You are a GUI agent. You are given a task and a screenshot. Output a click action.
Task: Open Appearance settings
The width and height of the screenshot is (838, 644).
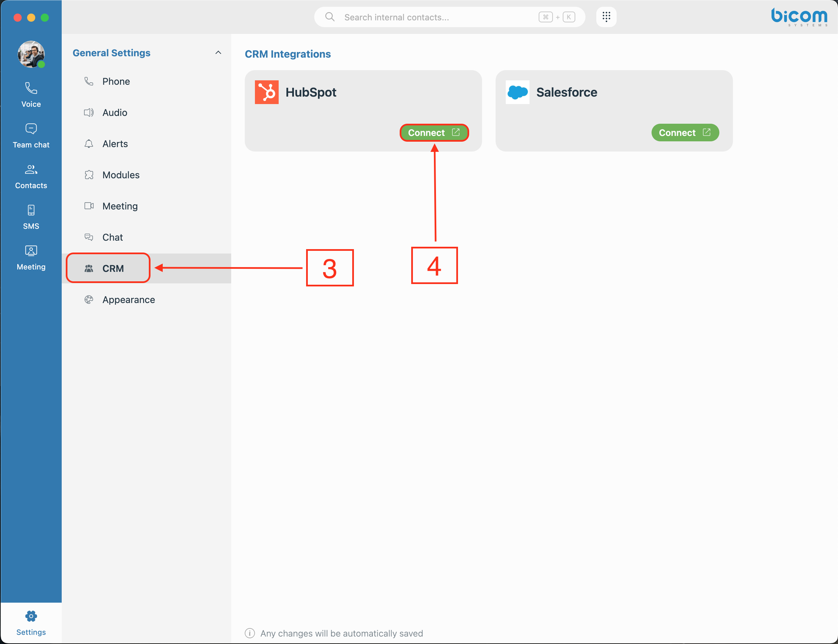point(146,299)
